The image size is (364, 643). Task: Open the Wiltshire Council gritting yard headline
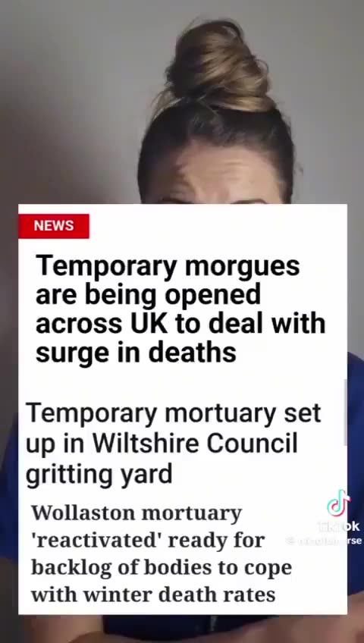click(x=173, y=444)
